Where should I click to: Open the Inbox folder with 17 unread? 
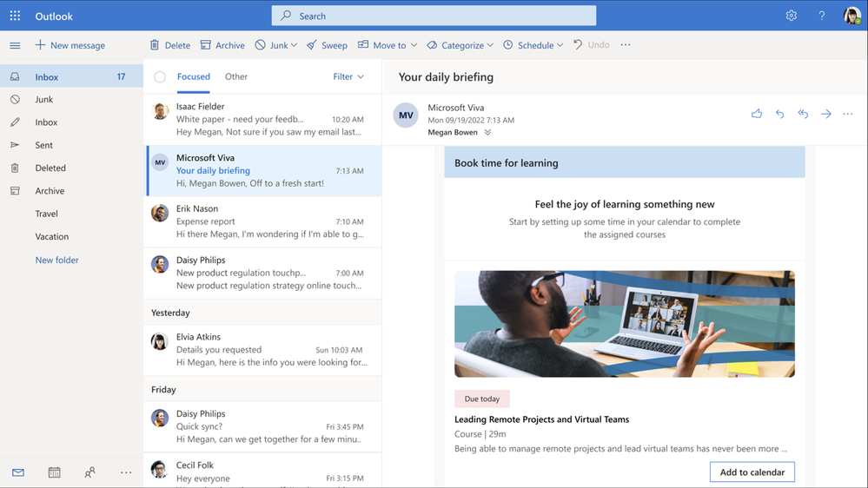click(x=71, y=77)
